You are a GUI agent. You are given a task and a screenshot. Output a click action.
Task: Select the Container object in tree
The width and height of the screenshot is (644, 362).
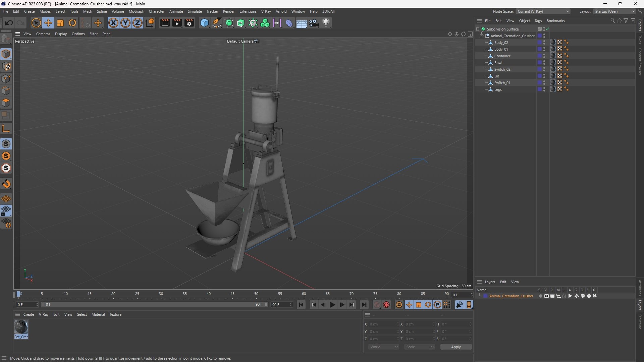click(502, 56)
